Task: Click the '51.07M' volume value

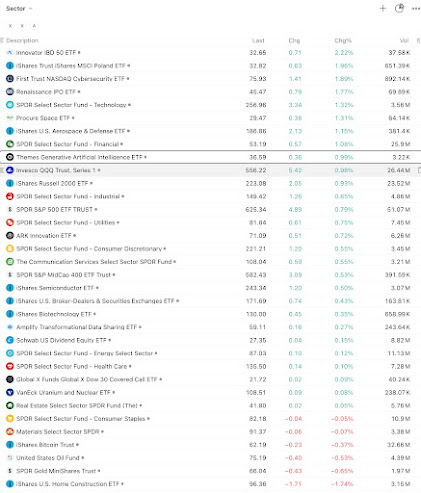Action: (x=399, y=209)
